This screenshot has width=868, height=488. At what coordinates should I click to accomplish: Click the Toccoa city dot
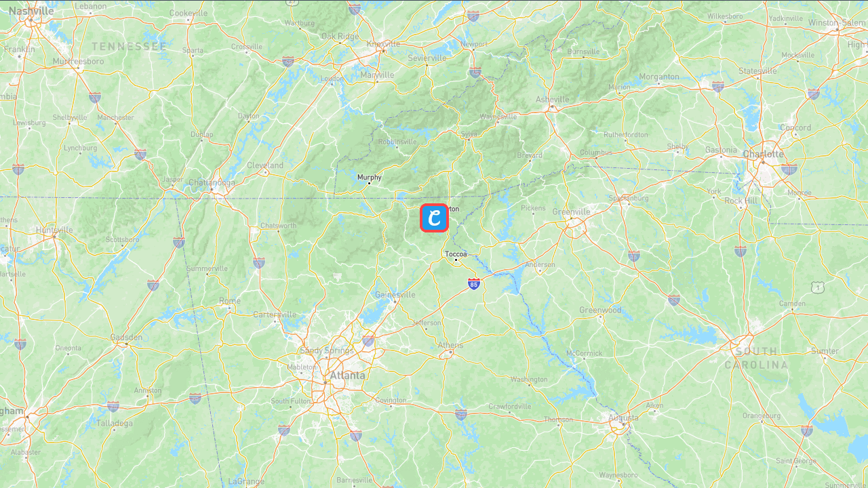pyautogui.click(x=456, y=260)
